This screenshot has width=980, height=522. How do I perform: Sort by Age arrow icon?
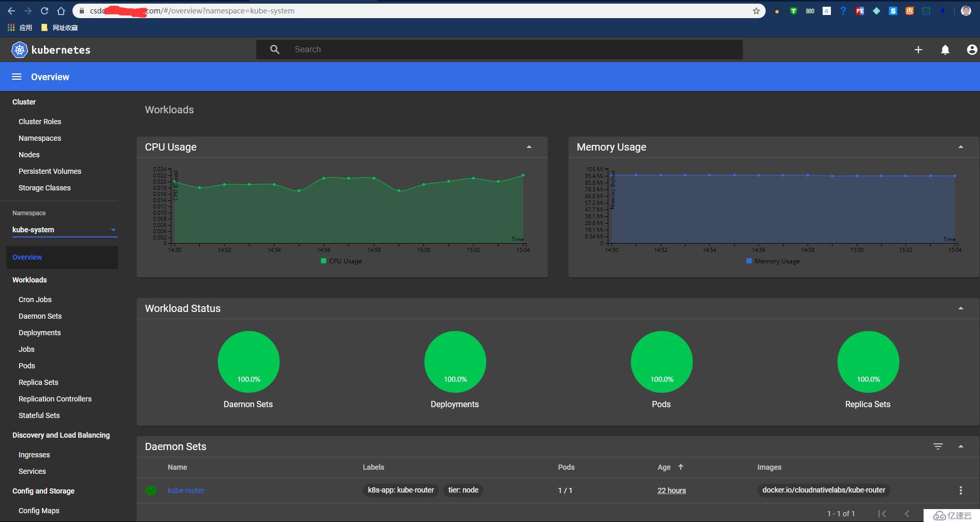[x=681, y=467]
